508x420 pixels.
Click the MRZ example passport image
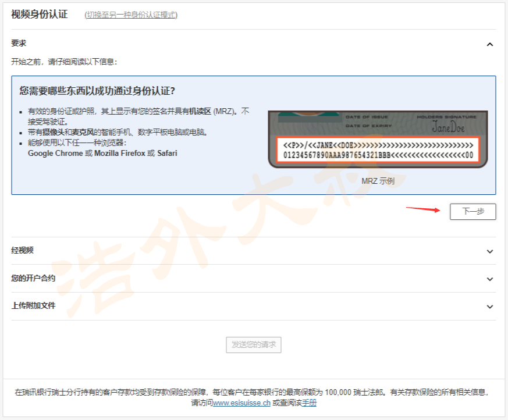pyautogui.click(x=378, y=139)
